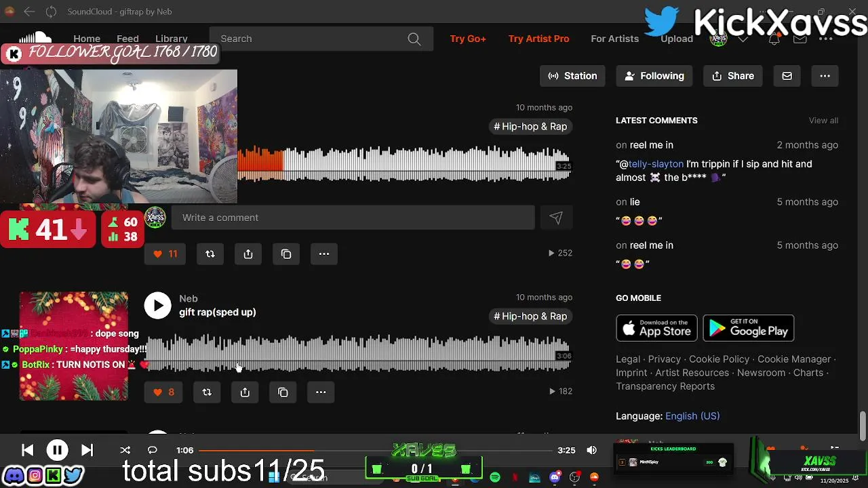This screenshot has width=868, height=488.
Task: Go to the Upload page
Action: pyautogui.click(x=677, y=39)
